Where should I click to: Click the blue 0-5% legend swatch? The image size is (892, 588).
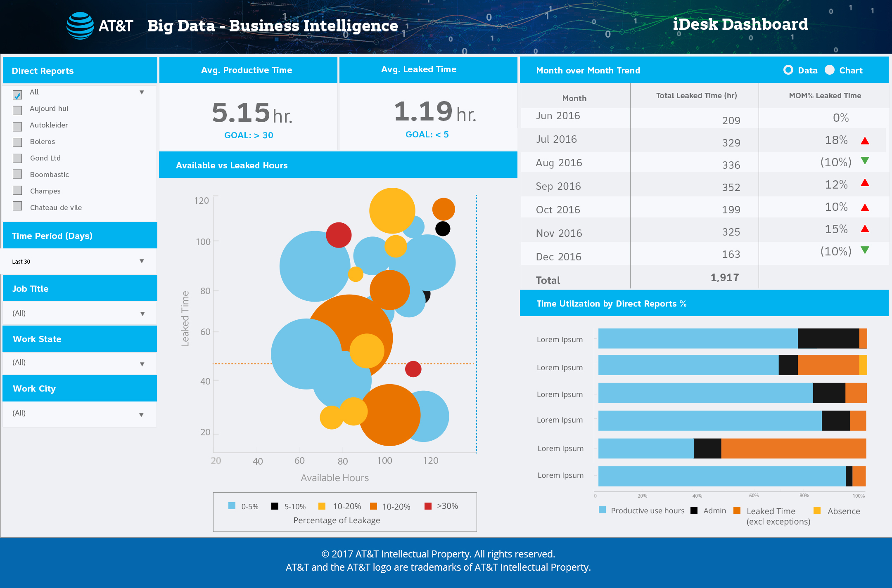(x=232, y=506)
